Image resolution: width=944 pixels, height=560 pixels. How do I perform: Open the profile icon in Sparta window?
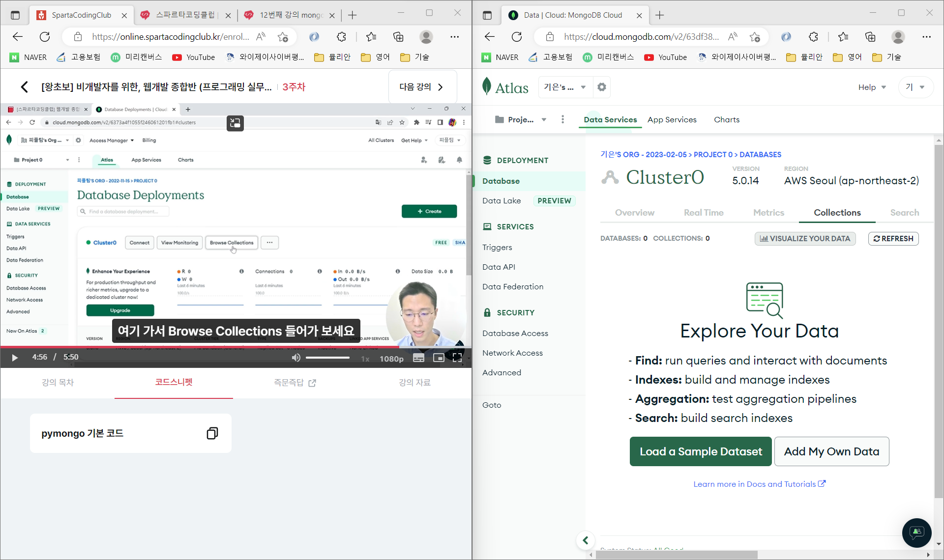(x=426, y=37)
